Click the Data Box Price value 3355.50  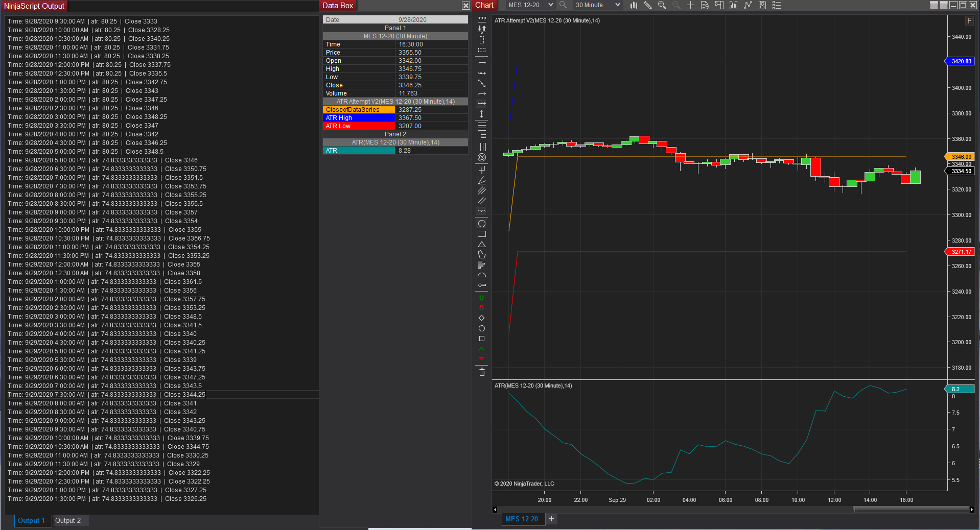pos(410,53)
